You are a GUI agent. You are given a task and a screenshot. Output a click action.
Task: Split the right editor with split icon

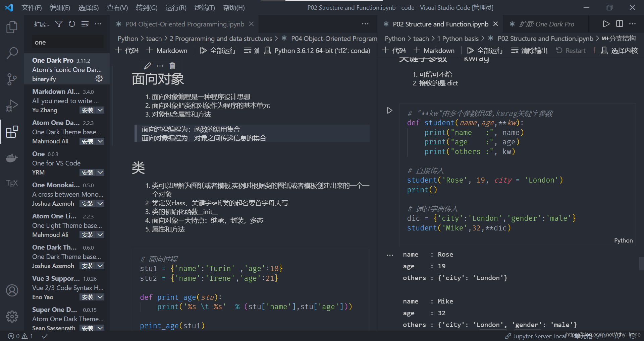[620, 24]
